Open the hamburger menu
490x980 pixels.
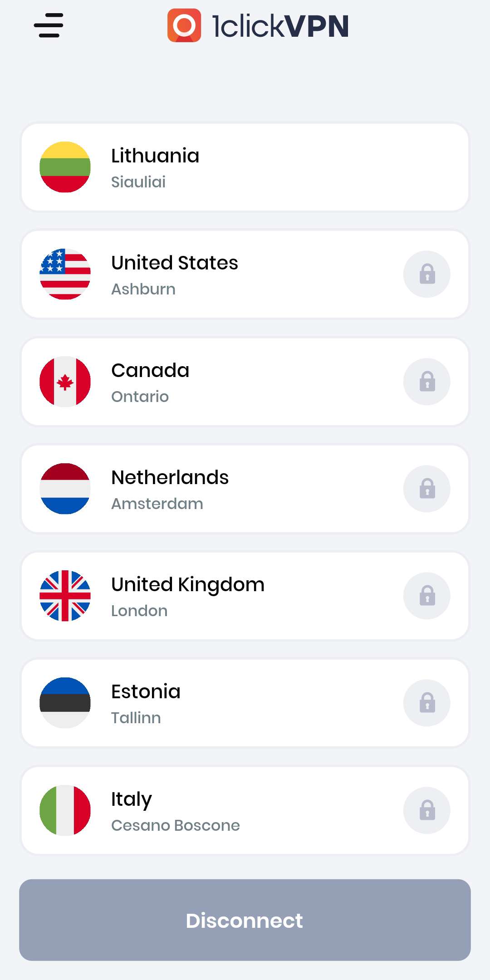tap(49, 25)
